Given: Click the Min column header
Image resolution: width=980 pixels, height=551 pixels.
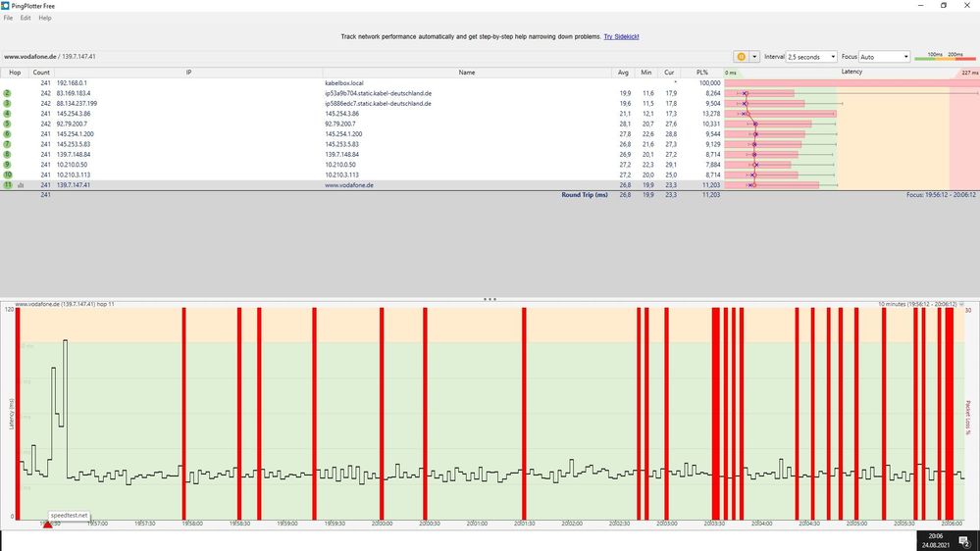Looking at the screenshot, I should click(646, 73).
